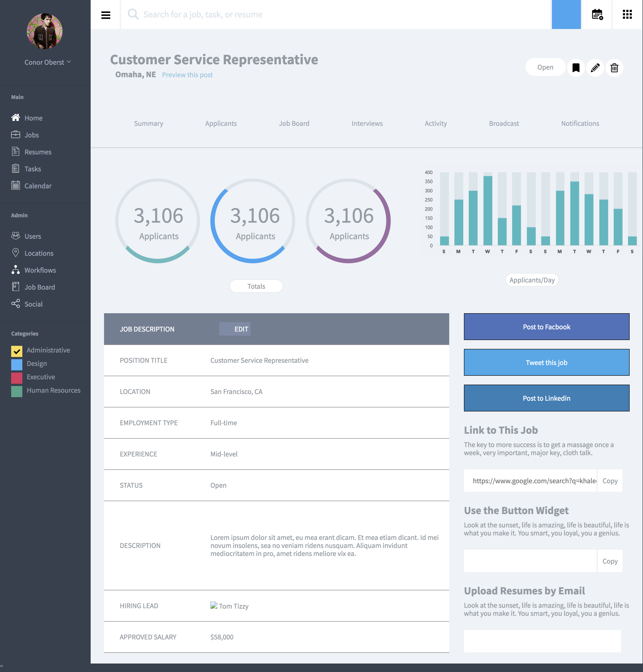Toggle the Design category checkbox
This screenshot has height=672, width=643.
coord(16,364)
